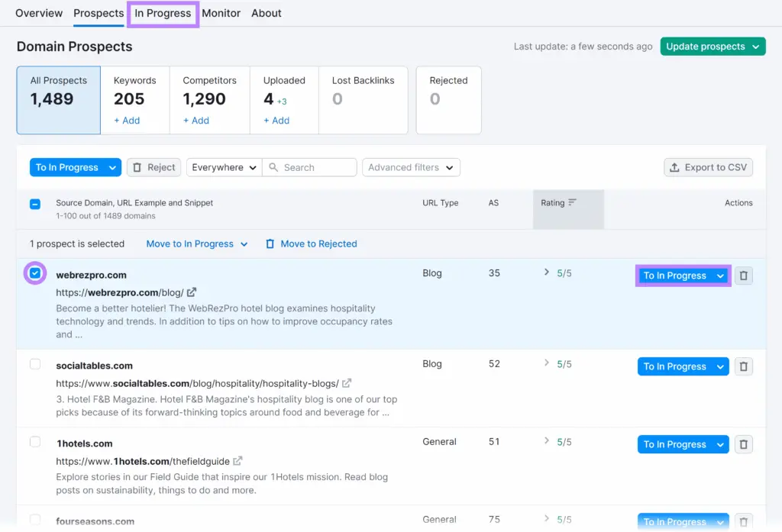
Task: Select the socialtables.com checkbox
Action: coord(35,365)
